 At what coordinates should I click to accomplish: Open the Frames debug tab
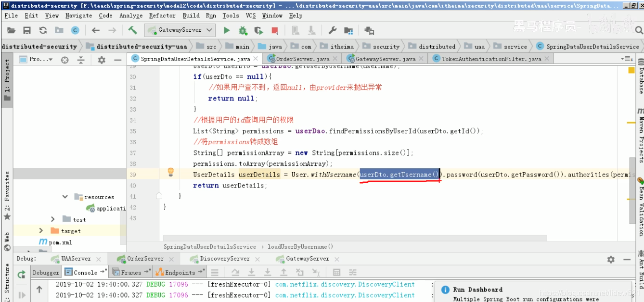tap(131, 273)
